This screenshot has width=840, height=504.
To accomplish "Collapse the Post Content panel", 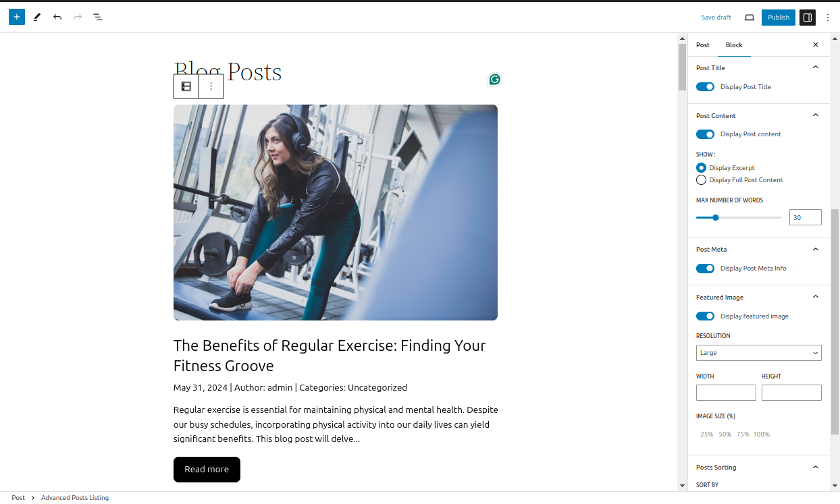I will coord(815,115).
